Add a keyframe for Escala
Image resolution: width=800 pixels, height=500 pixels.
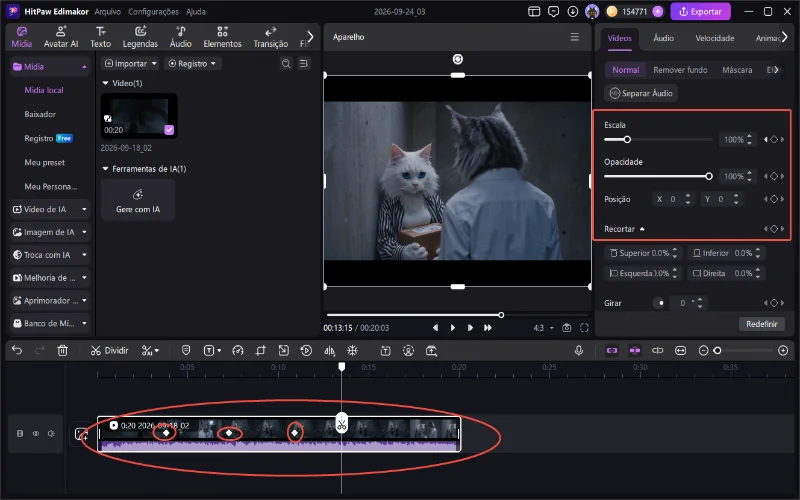[774, 139]
